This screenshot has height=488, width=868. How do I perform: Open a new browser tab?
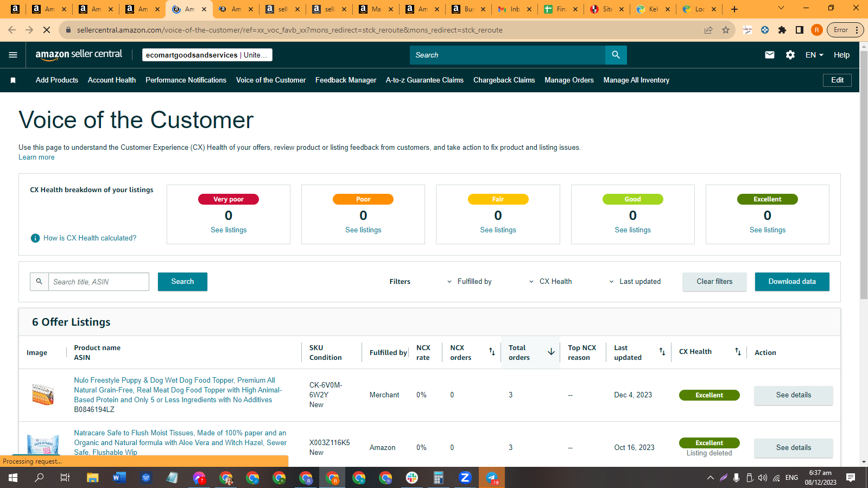tap(734, 9)
